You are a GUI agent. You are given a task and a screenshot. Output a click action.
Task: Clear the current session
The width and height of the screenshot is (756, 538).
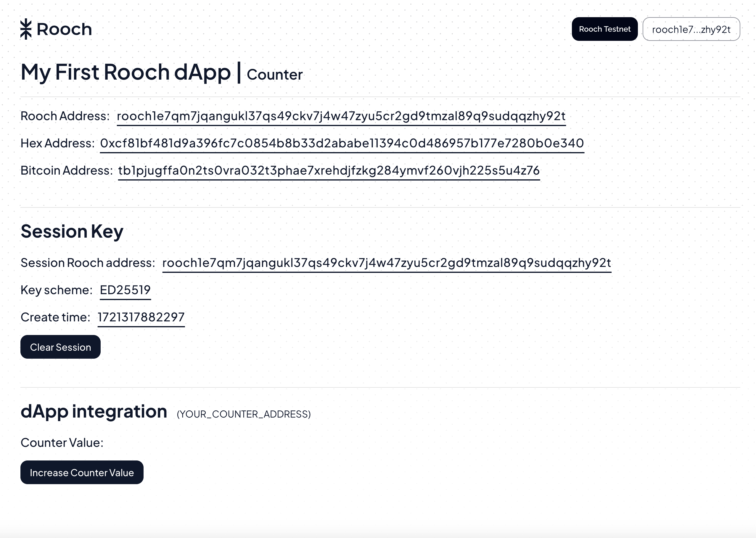pyautogui.click(x=60, y=347)
